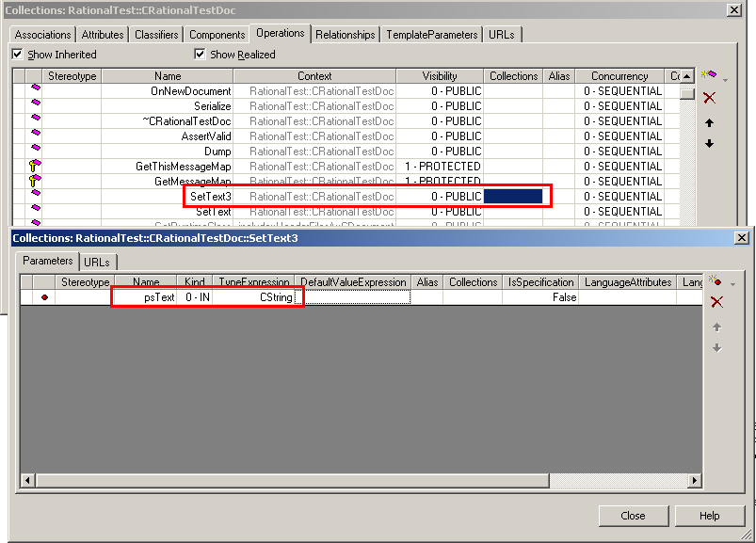Open the Classifiers tab

tap(156, 35)
